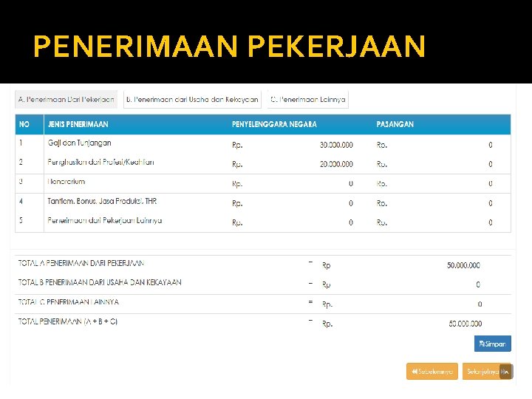Click Penerimaan dari Pekerjaan Lainnya Pasangan value
Screen dimensions: 532x399
click(491, 222)
